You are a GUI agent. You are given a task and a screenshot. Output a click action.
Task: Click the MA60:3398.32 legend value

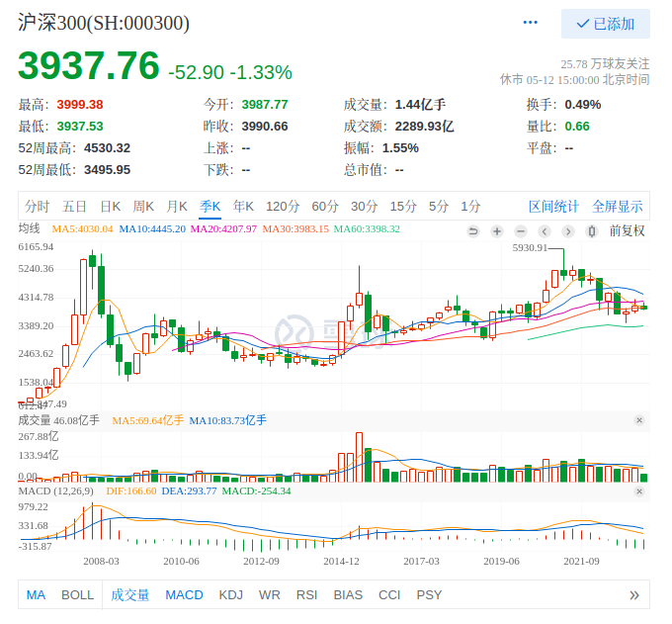pyautogui.click(x=367, y=229)
